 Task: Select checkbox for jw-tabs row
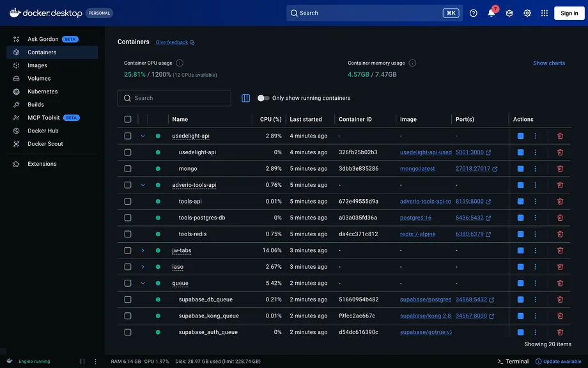(x=128, y=250)
